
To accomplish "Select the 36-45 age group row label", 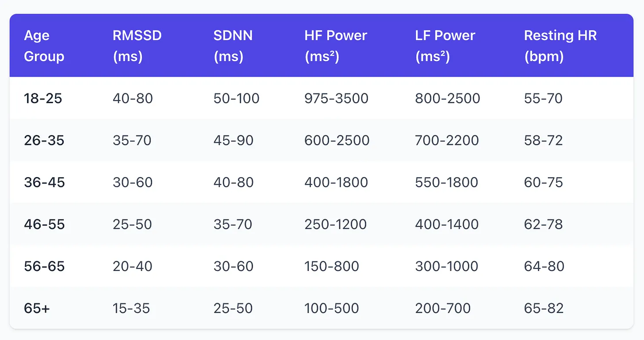I will [x=44, y=182].
